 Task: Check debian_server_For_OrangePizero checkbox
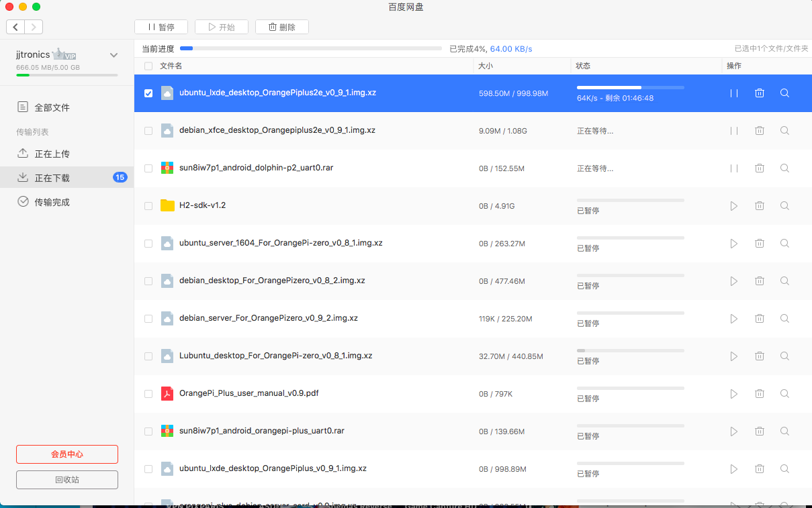pyautogui.click(x=148, y=319)
